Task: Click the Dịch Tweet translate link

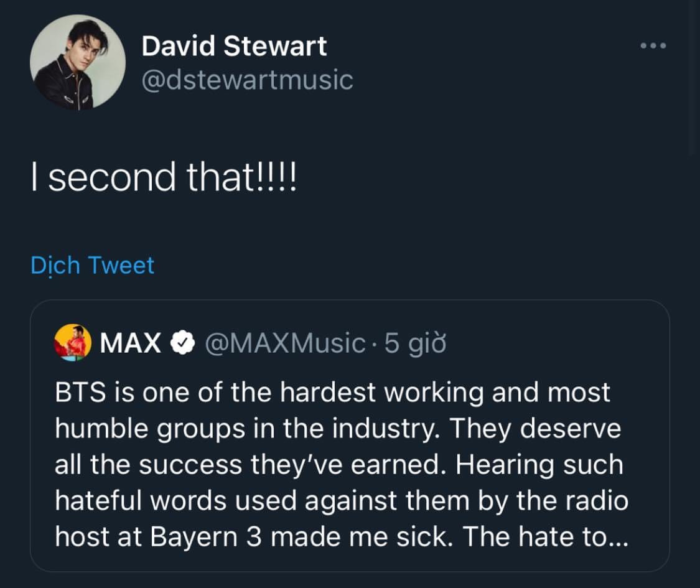Action: coord(92,266)
